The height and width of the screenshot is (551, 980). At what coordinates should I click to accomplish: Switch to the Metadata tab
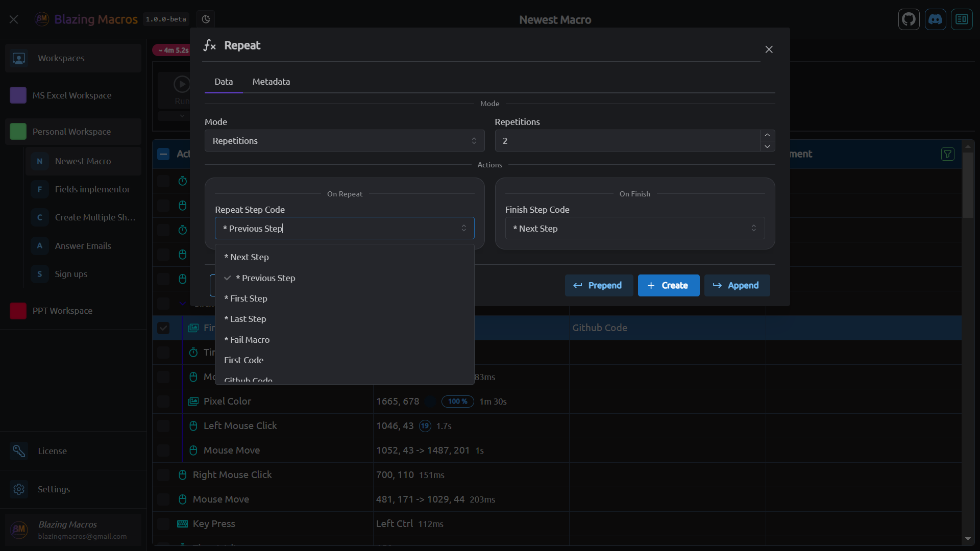271,82
